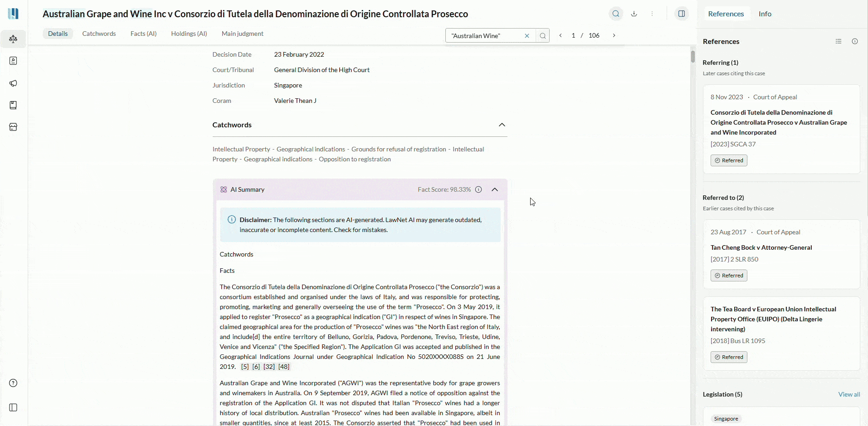Click the scales of justice sidebar icon
This screenshot has height=426, width=868.
[13, 39]
